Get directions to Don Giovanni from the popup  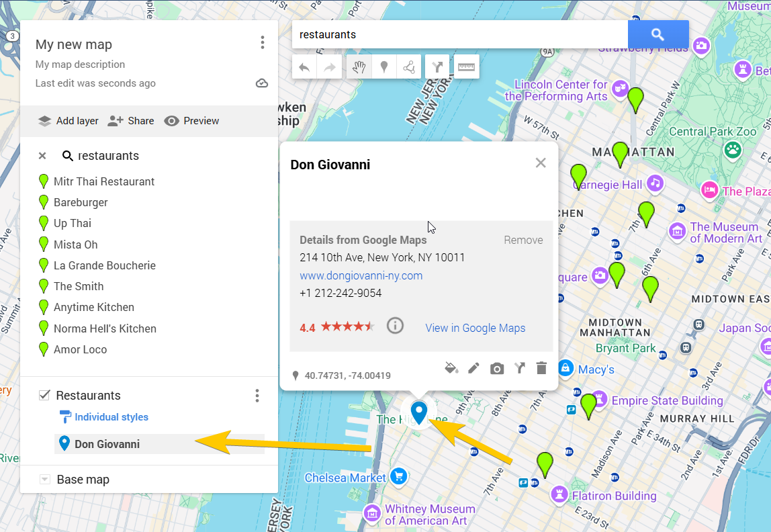coord(518,367)
